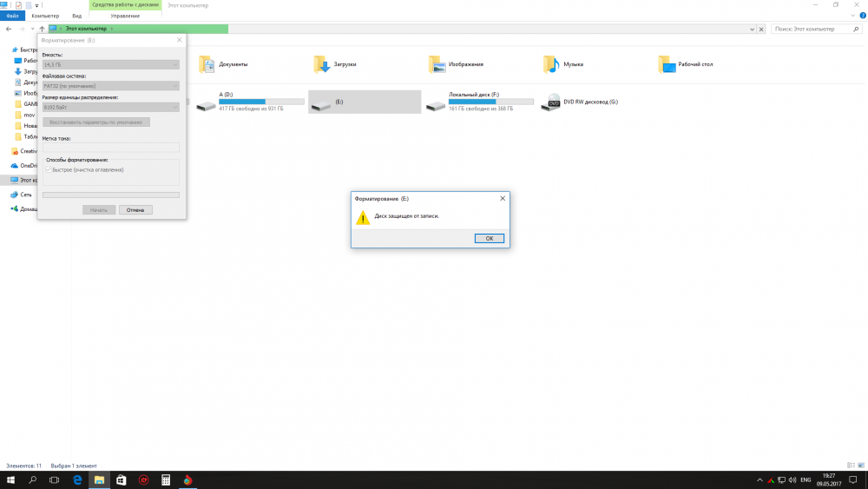Viewport: 868px width, 489px height.
Task: Click the Отмена button in Format dialog
Action: pos(135,210)
